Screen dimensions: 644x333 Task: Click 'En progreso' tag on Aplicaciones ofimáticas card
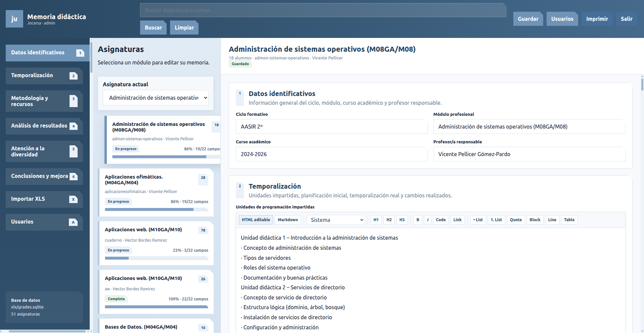coord(118,202)
